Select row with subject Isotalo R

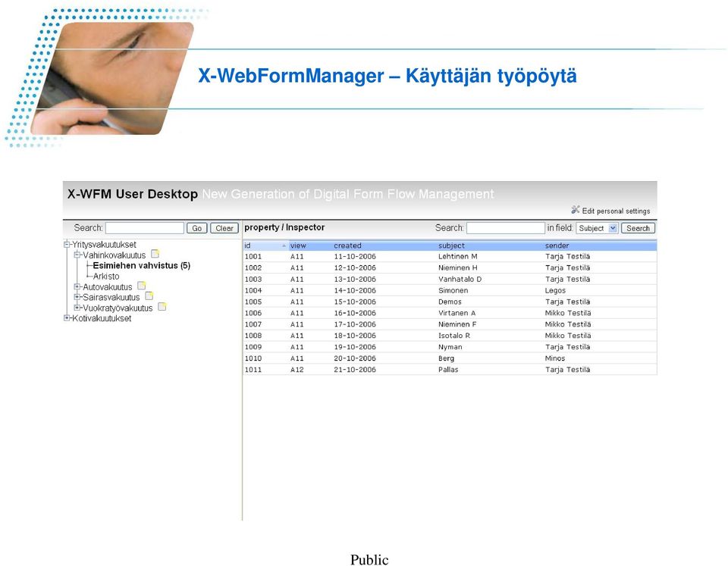(450, 336)
